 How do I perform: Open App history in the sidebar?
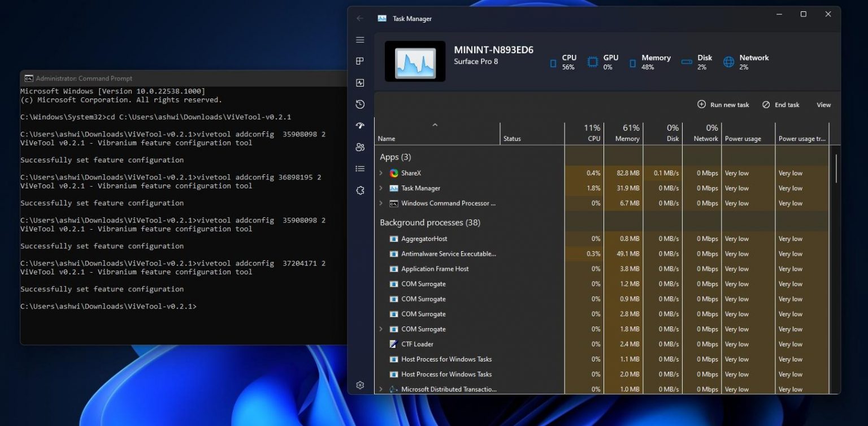point(360,104)
